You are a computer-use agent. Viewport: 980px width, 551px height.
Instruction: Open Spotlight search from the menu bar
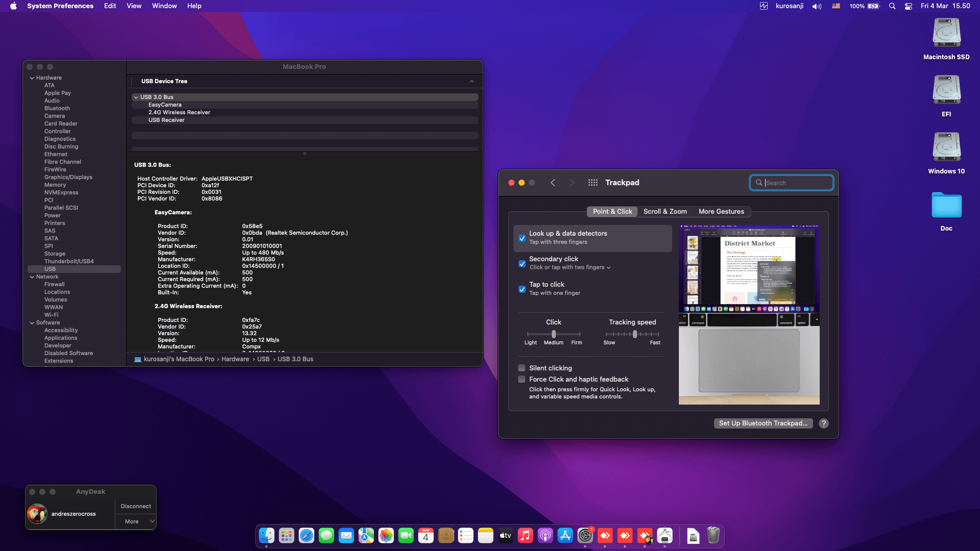click(892, 6)
